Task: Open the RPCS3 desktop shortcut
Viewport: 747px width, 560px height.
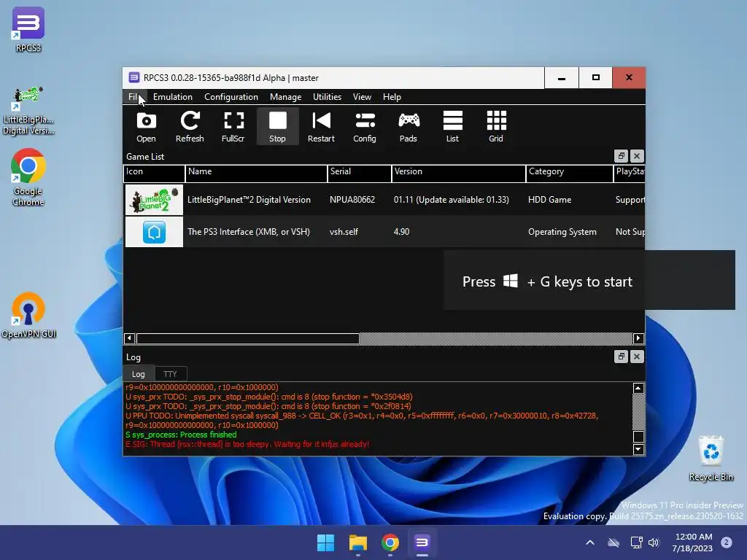Action: point(28,29)
